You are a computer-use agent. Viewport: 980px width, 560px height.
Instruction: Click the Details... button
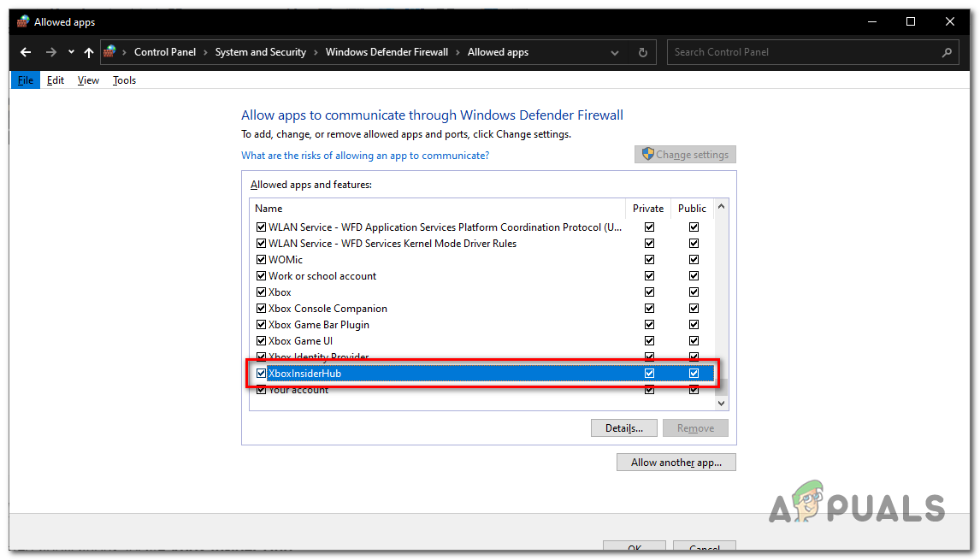tap(623, 428)
